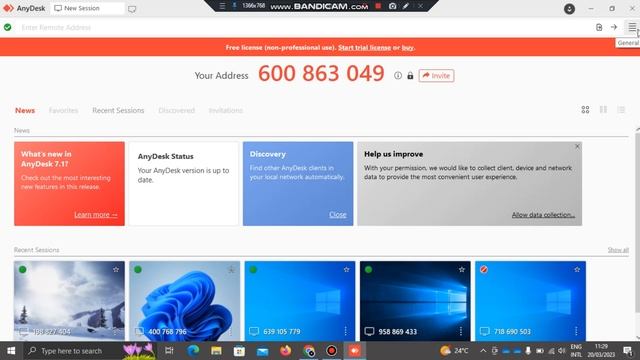Click the Start trial license link
This screenshot has height=360, width=640.
coord(364,47)
